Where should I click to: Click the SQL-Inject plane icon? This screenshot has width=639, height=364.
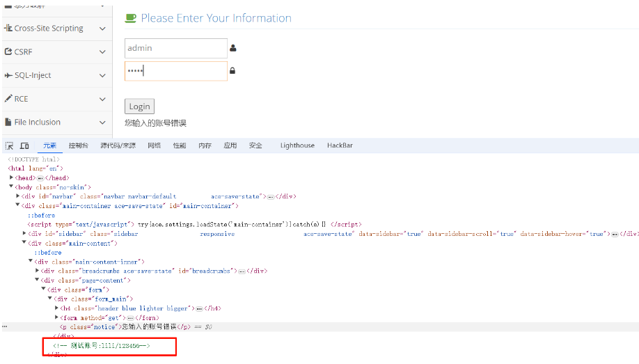[8, 75]
